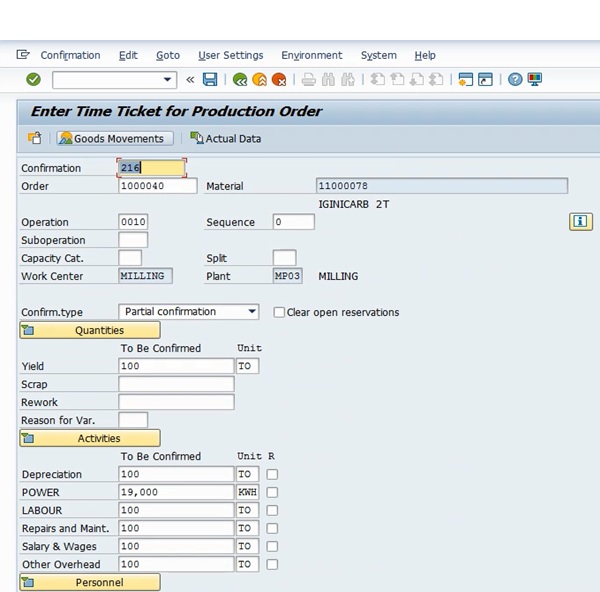This screenshot has width=600, height=592.
Task: Open the Help menu
Action: [425, 55]
